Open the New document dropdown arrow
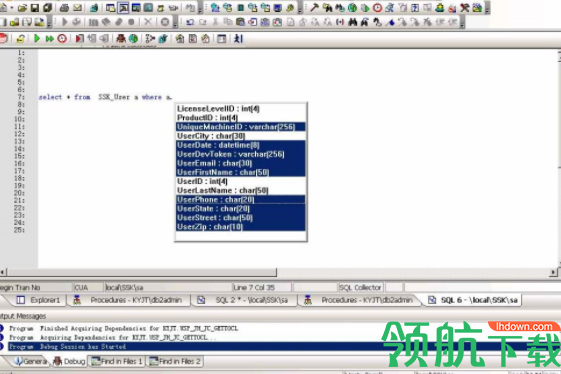This screenshot has width=561, height=374. 12,8
